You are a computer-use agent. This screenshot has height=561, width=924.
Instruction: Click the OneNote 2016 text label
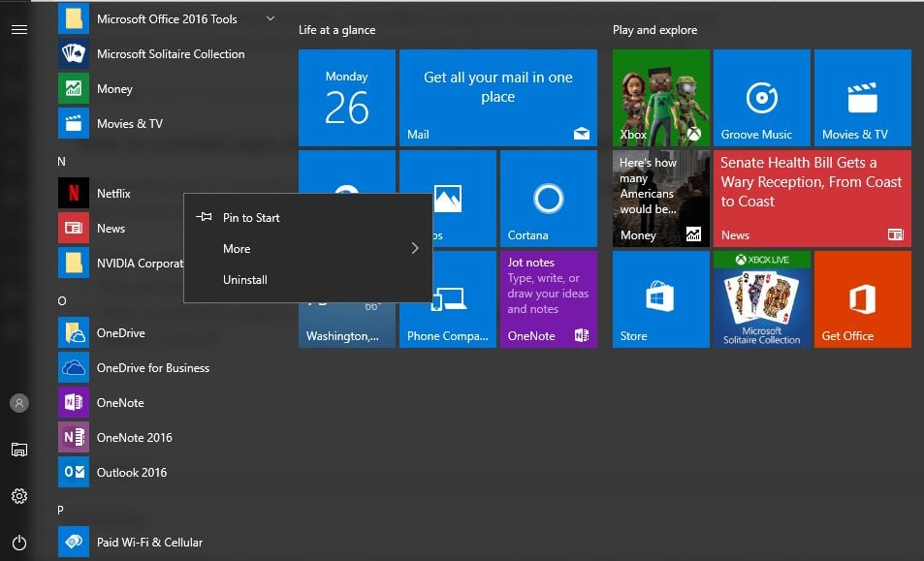click(135, 437)
